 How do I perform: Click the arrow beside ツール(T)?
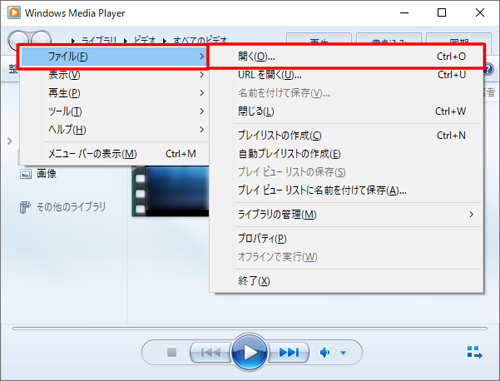202,111
